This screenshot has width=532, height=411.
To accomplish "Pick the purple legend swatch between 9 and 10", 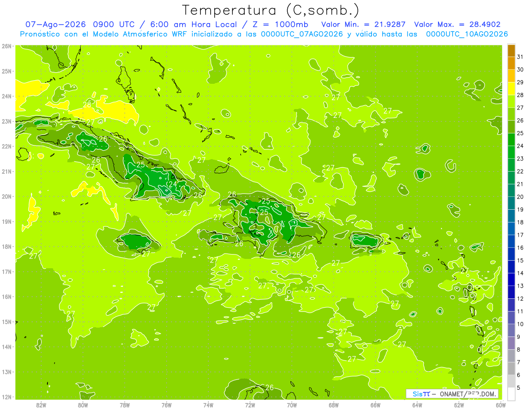I will (x=511, y=330).
